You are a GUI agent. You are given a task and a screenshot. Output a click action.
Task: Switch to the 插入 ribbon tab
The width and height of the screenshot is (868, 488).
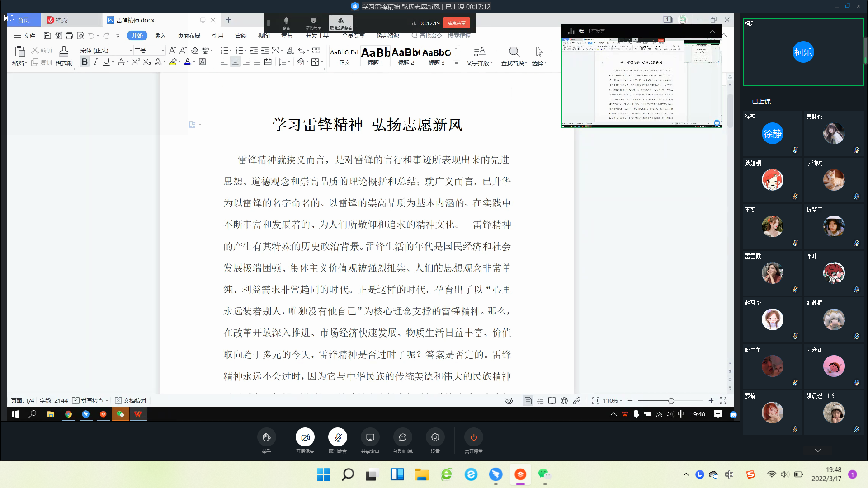pyautogui.click(x=160, y=36)
